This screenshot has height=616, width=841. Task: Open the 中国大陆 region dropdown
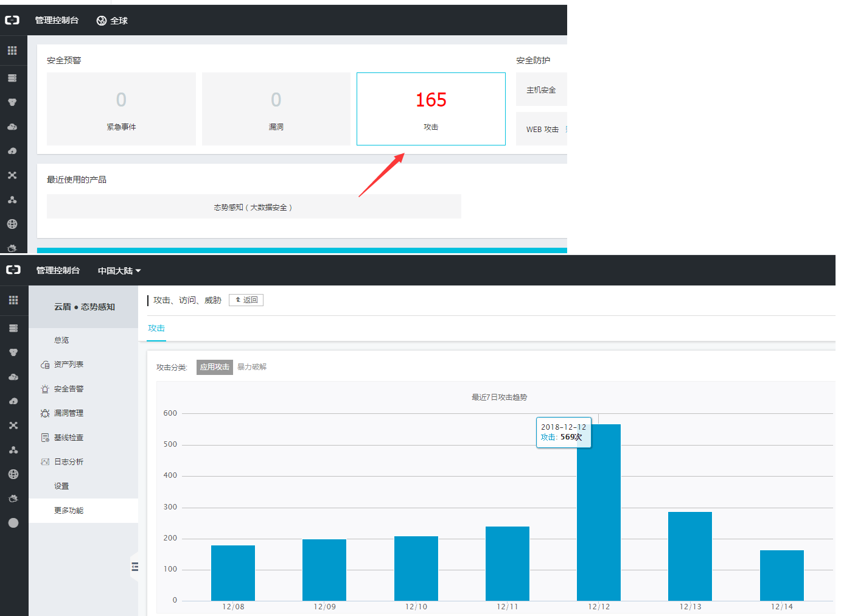click(x=119, y=271)
